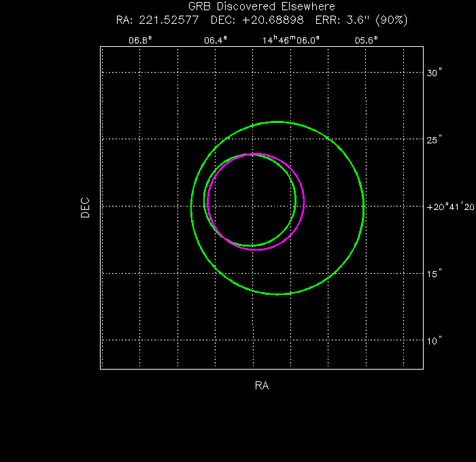Click the topmost point of large green circle

coord(277,122)
